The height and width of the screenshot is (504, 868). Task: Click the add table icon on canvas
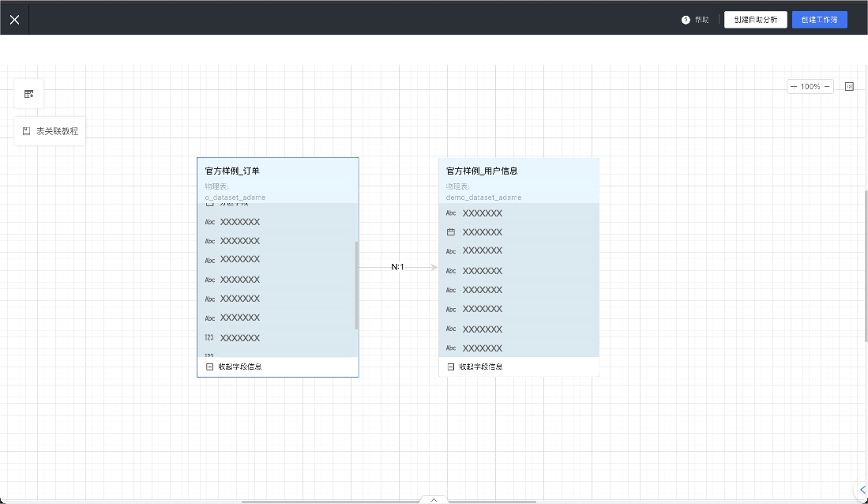pyautogui.click(x=29, y=94)
